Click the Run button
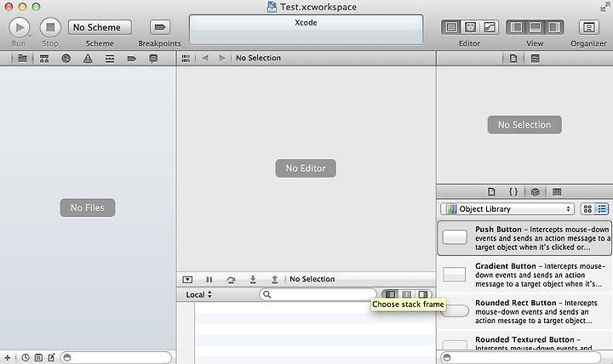The width and height of the screenshot is (613, 364). (19, 27)
